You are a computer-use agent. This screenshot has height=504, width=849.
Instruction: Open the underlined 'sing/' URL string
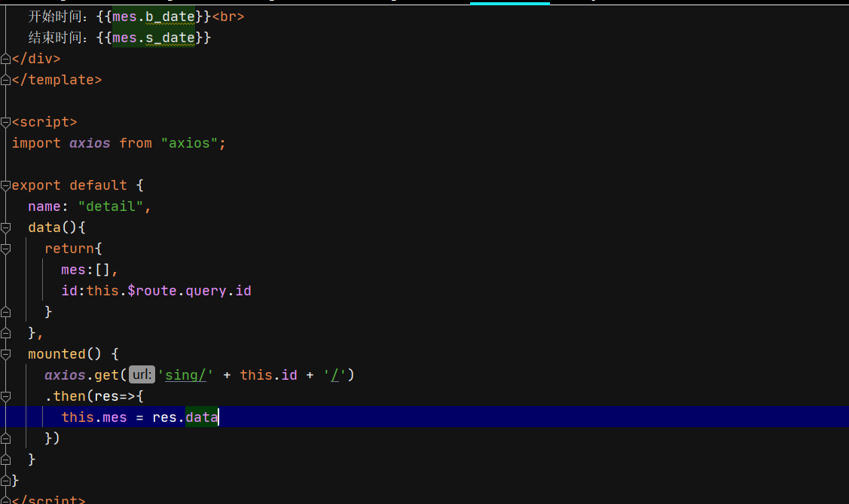(185, 375)
